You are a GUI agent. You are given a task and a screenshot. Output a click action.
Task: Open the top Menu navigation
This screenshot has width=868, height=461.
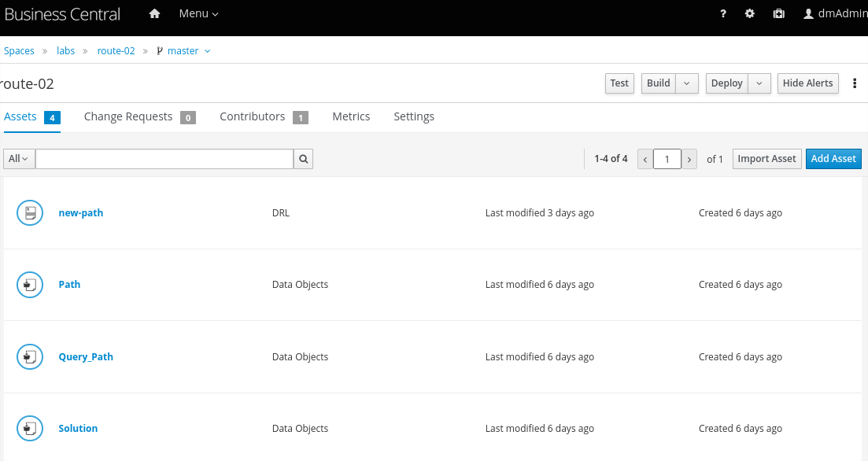[x=198, y=14]
